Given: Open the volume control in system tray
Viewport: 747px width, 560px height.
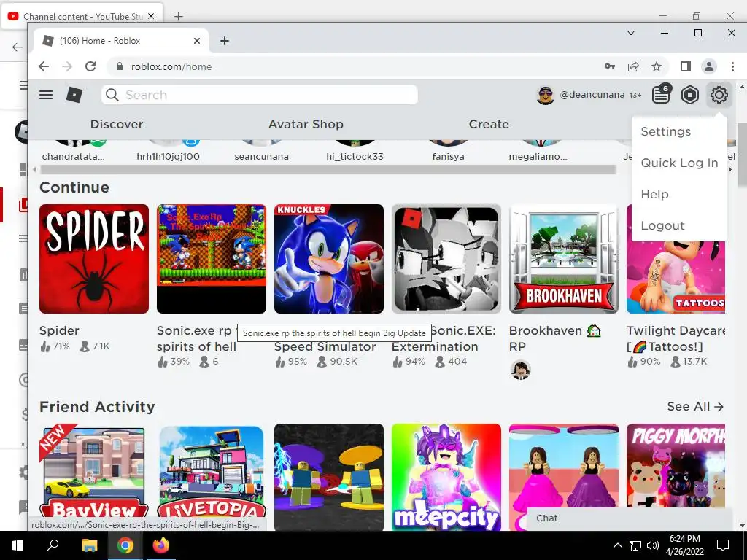Looking at the screenshot, I should (653, 545).
